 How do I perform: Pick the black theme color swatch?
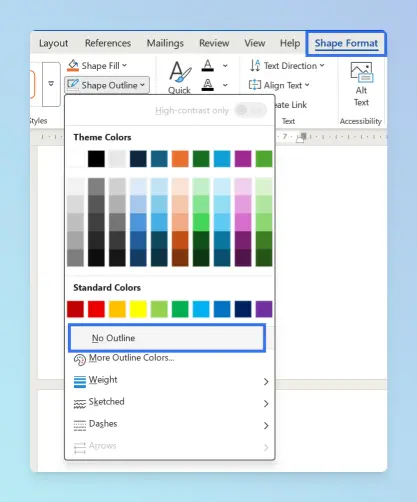[x=96, y=159]
